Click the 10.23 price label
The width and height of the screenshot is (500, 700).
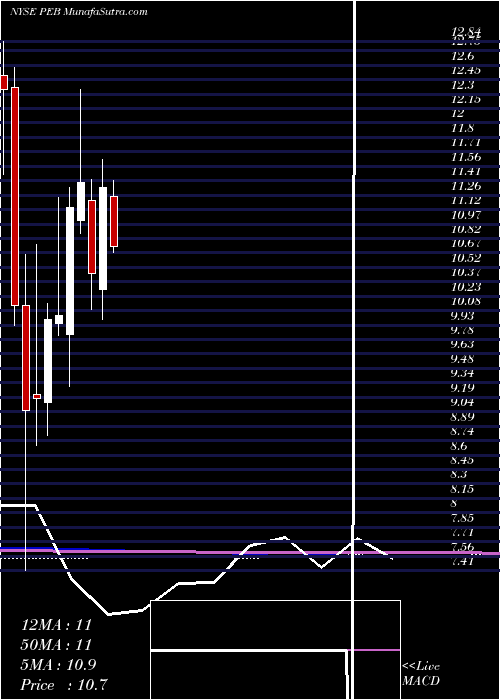pos(466,287)
